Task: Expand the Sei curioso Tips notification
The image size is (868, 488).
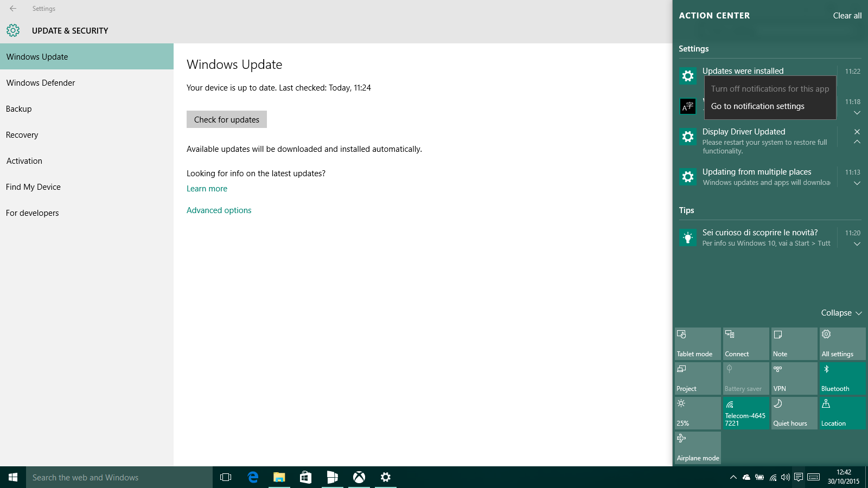Action: pos(857,244)
